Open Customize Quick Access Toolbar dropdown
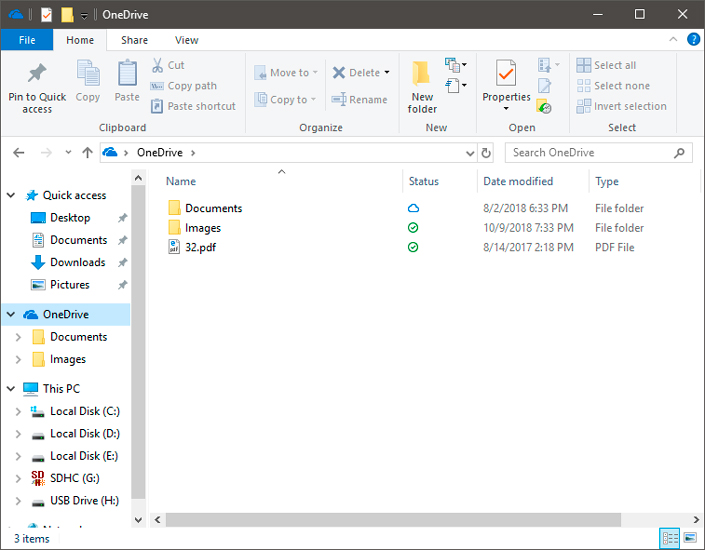Screen dimensions: 705x550 pos(84,16)
